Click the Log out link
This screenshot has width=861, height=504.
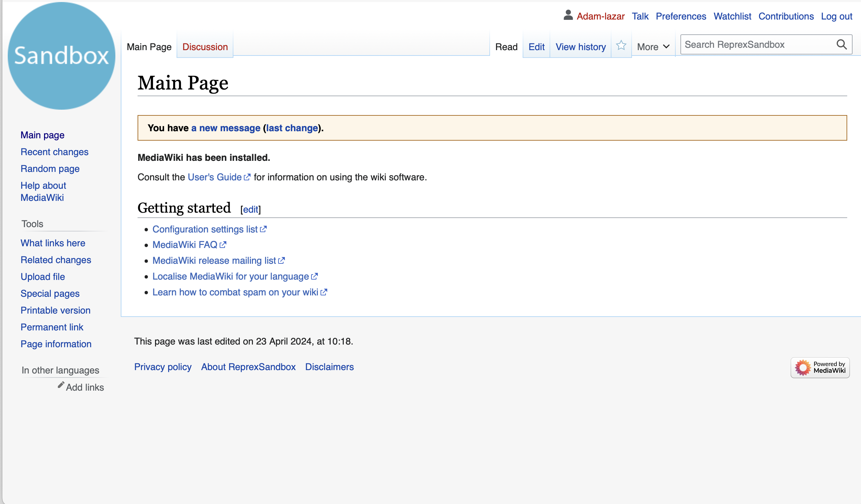[x=836, y=16]
